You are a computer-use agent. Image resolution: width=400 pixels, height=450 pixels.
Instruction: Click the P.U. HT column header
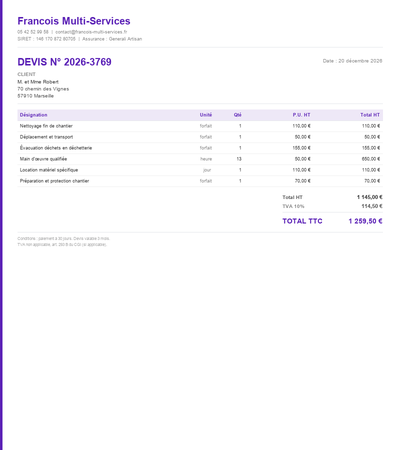pyautogui.click(x=301, y=115)
